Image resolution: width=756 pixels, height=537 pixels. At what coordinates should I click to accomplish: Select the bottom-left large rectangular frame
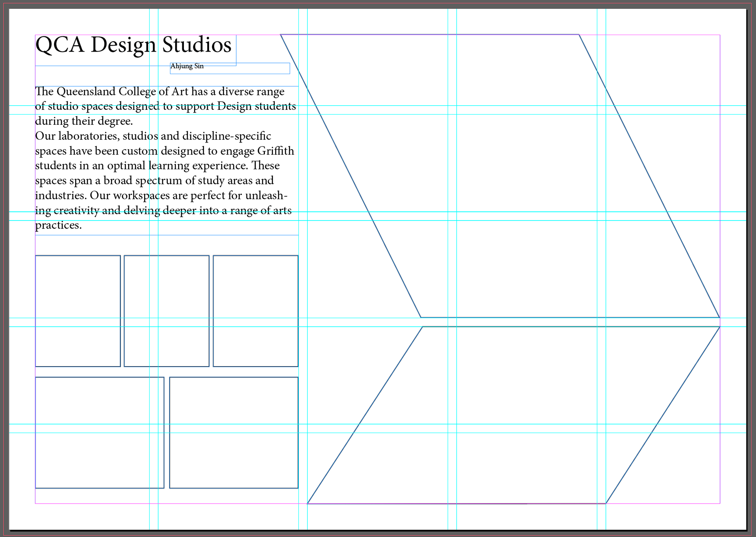coord(99,432)
